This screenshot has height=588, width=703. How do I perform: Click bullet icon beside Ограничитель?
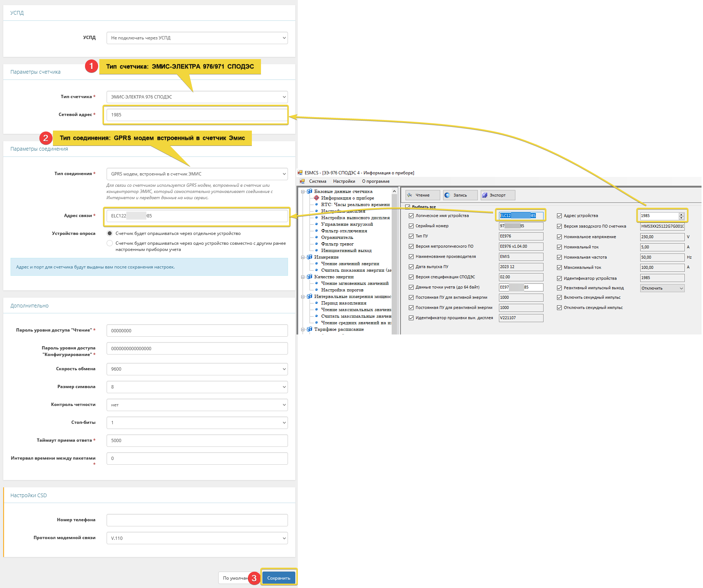[316, 237]
